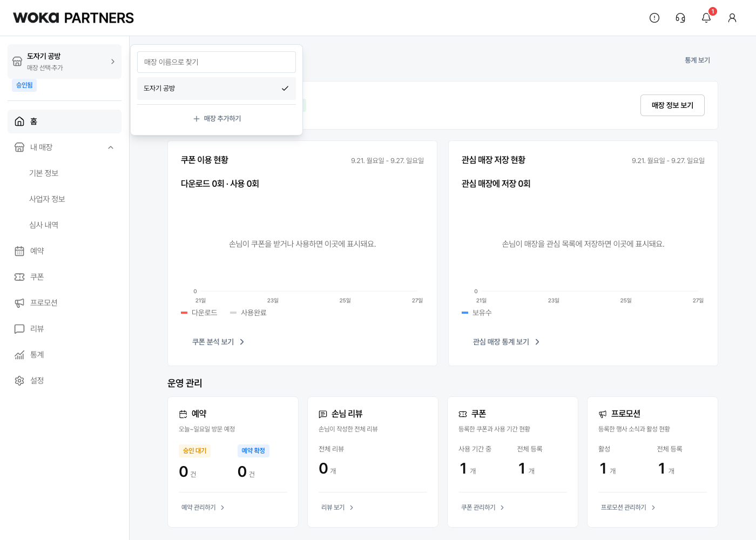
Task: Click the store icon beside 도자기 공방
Action: (x=17, y=62)
